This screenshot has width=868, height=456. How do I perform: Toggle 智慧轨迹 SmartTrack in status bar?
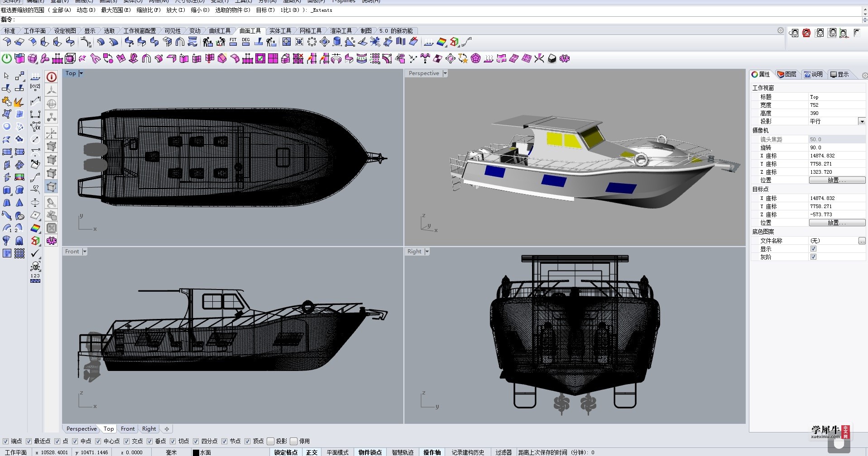(403, 452)
